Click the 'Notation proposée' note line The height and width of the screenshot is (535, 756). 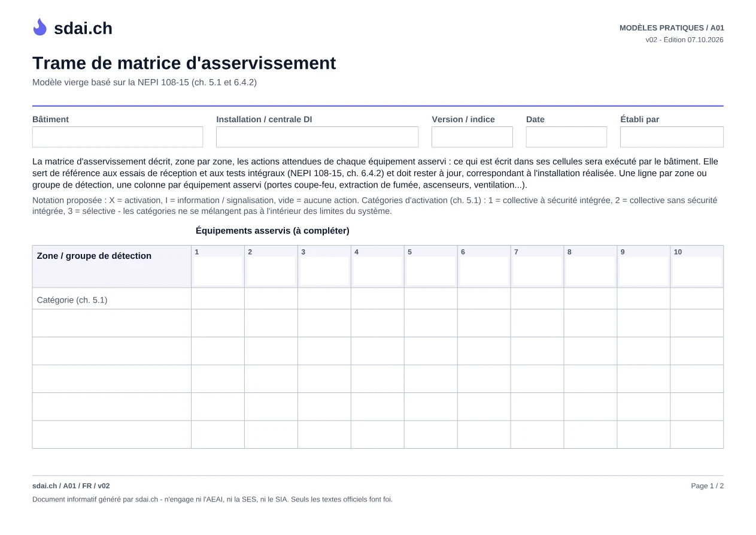click(375, 205)
